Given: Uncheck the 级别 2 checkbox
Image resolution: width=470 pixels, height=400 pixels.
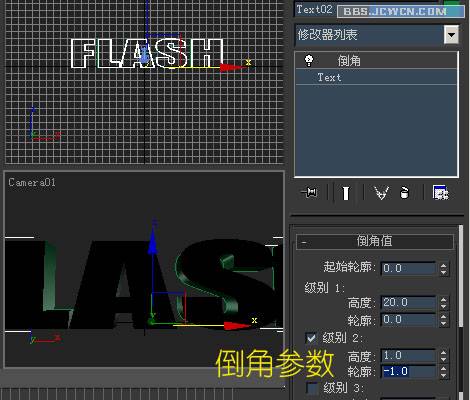Looking at the screenshot, I should (311, 338).
